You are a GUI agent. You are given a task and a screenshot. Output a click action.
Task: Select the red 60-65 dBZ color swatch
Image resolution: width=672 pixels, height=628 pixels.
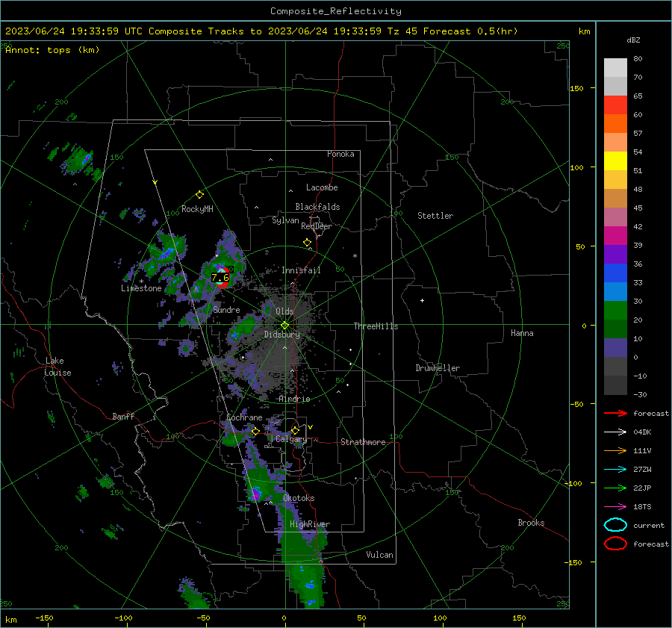click(x=615, y=105)
